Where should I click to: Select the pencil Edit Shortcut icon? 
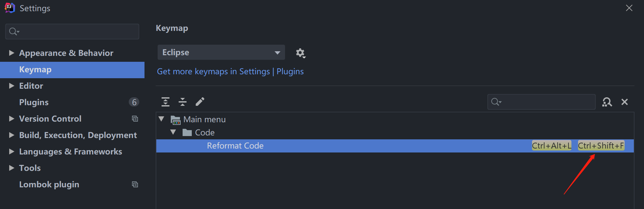click(x=200, y=102)
